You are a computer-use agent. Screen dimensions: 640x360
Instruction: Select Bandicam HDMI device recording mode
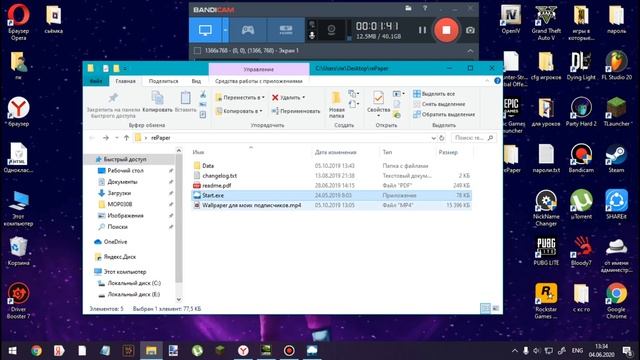286,30
